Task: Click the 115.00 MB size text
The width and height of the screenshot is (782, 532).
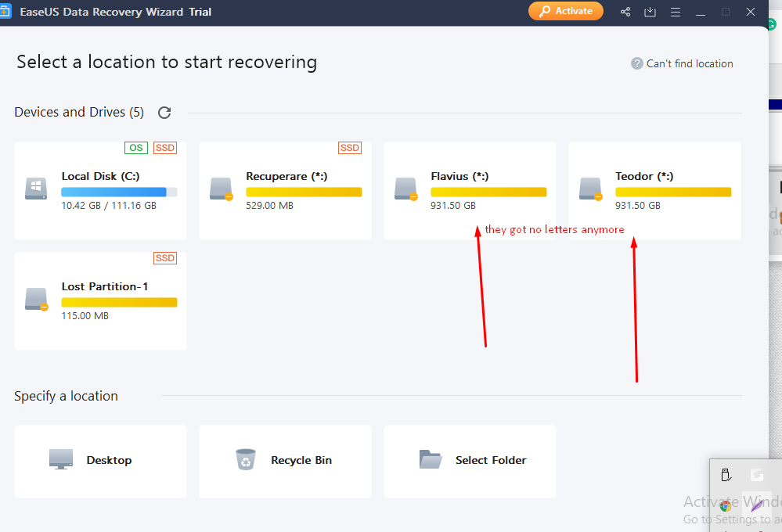Action: click(x=85, y=315)
